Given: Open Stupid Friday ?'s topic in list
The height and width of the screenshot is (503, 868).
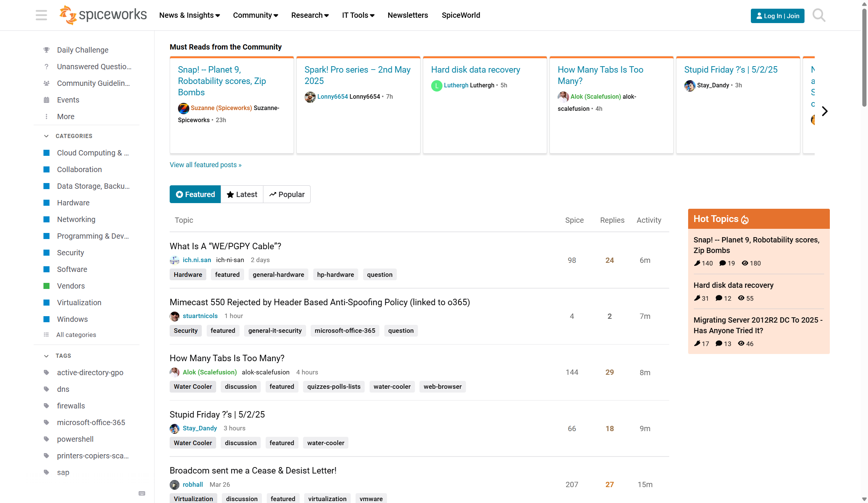Looking at the screenshot, I should click(217, 415).
